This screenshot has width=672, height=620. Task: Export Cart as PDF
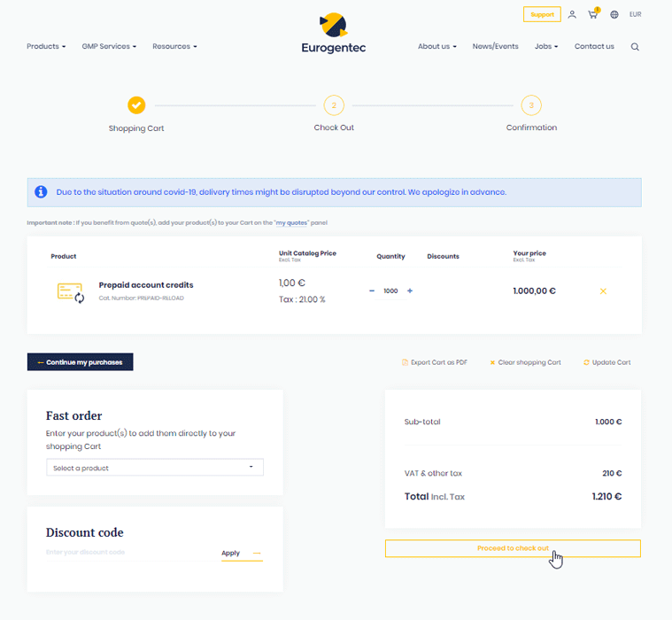[x=435, y=362]
